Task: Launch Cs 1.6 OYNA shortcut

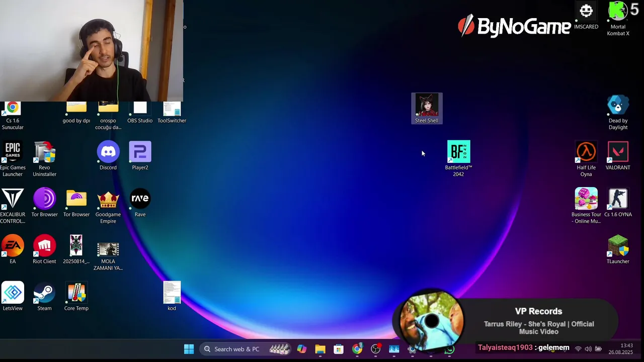Action: [618, 203]
